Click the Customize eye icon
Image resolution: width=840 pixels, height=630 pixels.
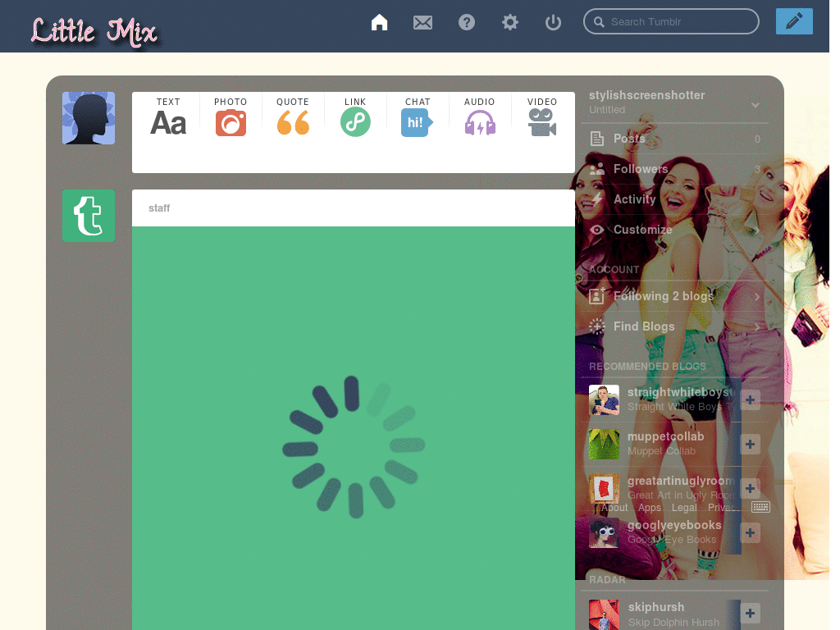tap(597, 230)
